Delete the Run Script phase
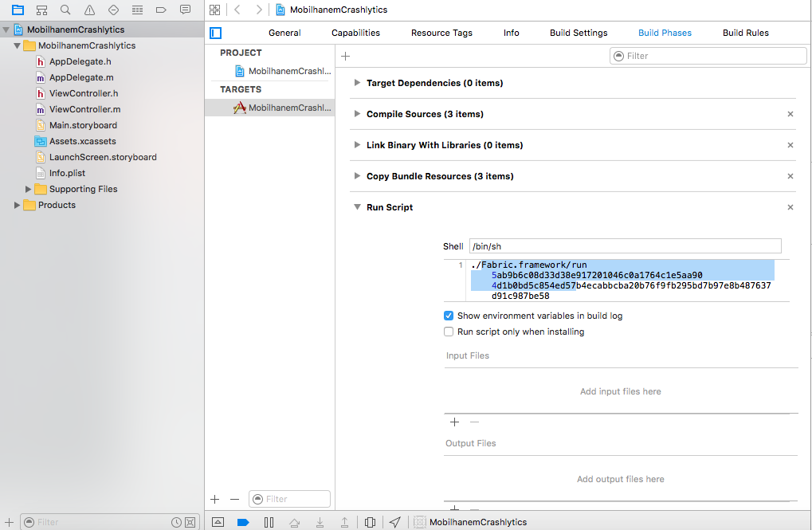 pyautogui.click(x=790, y=207)
